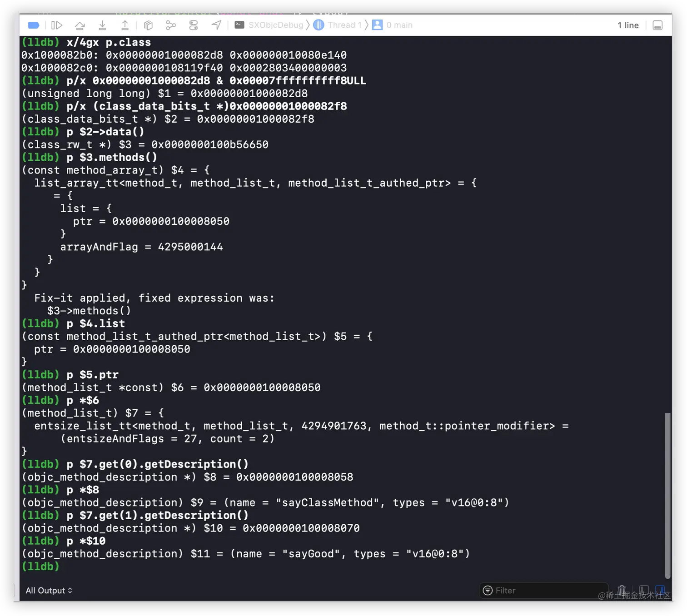The height and width of the screenshot is (616, 687).
Task: Click the simulate location arrow icon
Action: click(x=217, y=25)
